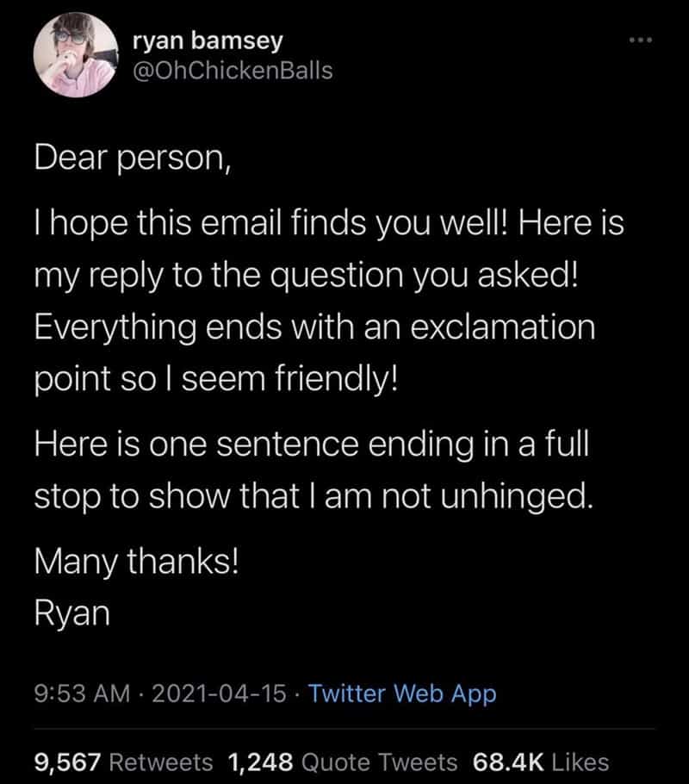This screenshot has width=689, height=784.
Task: Click the word "Likes" in the stats row
Action: point(581,762)
